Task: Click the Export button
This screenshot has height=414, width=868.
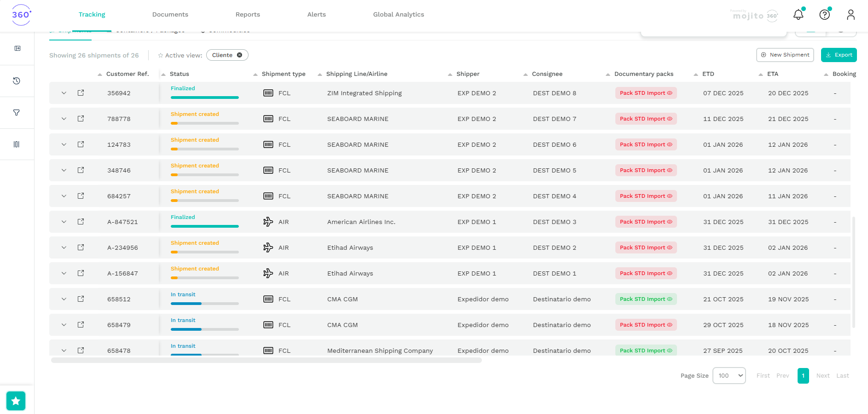Action: (839, 55)
